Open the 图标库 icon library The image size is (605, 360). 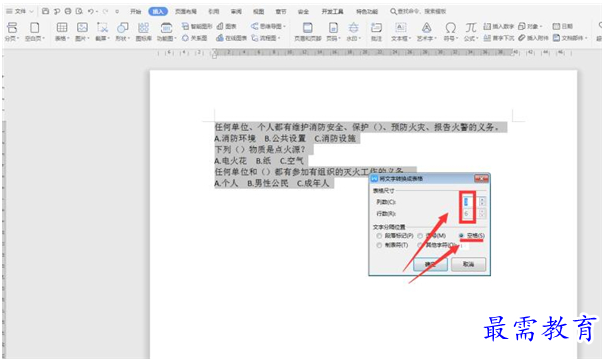pyautogui.click(x=144, y=32)
